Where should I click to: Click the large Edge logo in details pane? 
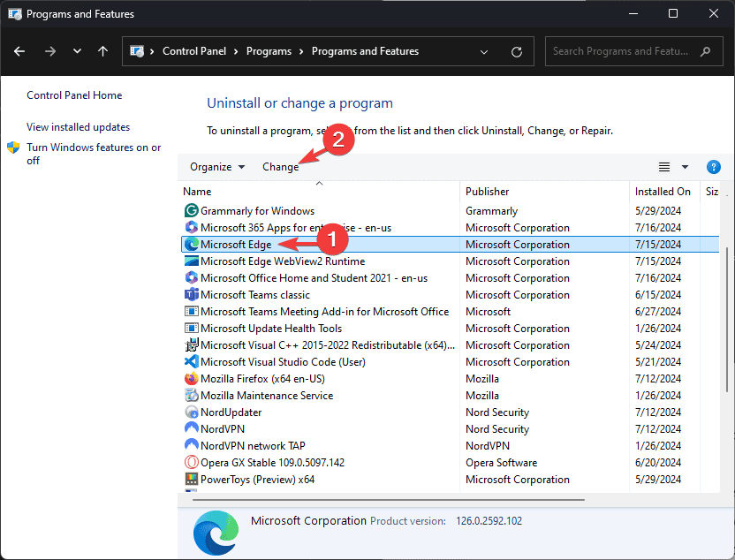(x=216, y=534)
